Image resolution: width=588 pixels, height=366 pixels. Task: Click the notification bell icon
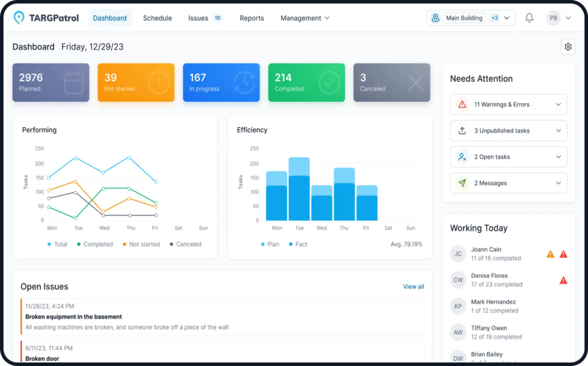529,18
